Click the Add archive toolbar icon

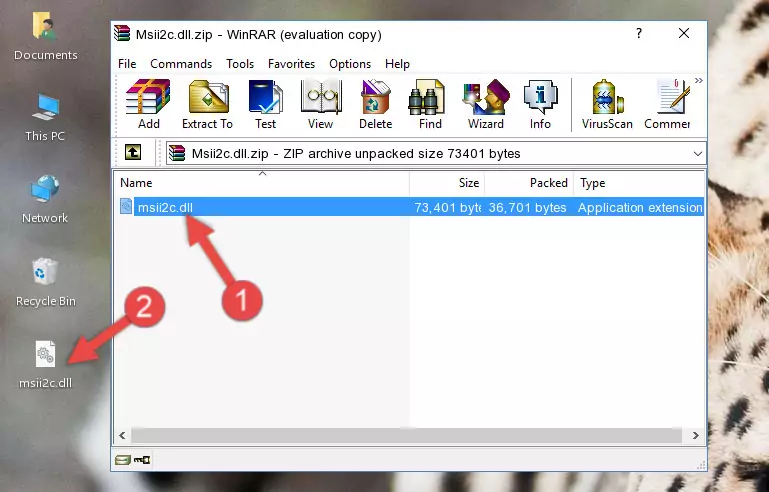point(148,104)
